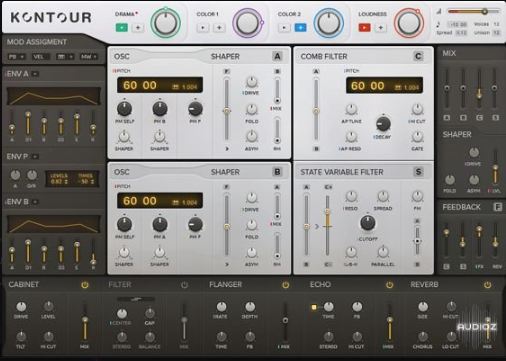Click the Decay knob in Comb Filter
Screen dimensions: 506x361
383,124
